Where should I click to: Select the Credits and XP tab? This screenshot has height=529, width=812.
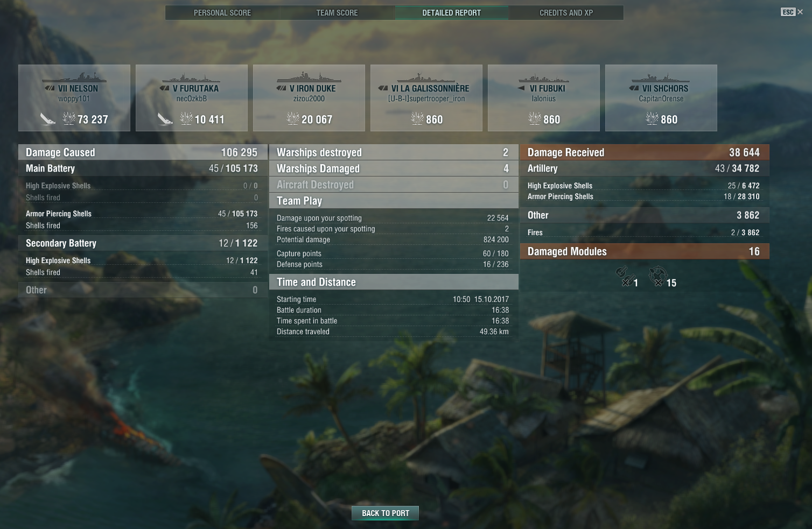click(x=566, y=12)
